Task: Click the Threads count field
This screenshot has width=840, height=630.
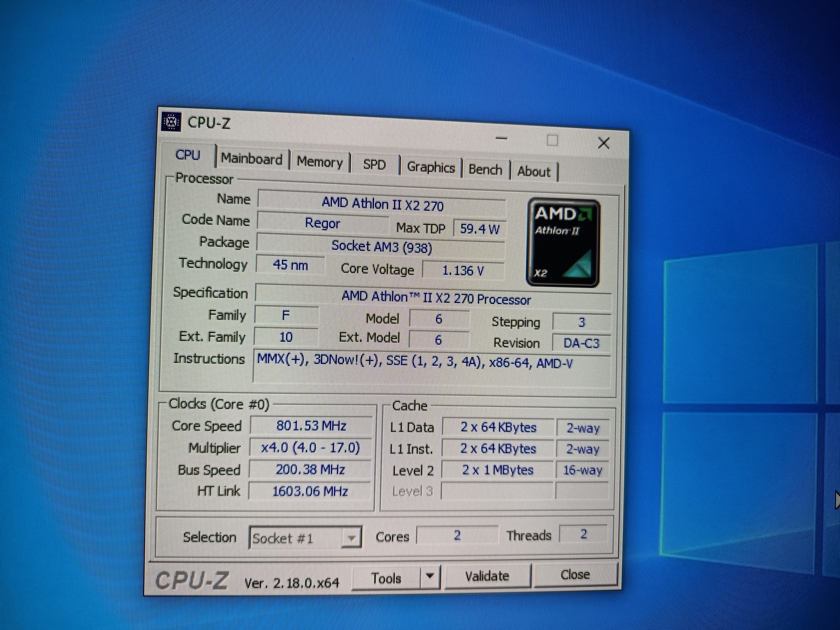Action: pyautogui.click(x=583, y=534)
